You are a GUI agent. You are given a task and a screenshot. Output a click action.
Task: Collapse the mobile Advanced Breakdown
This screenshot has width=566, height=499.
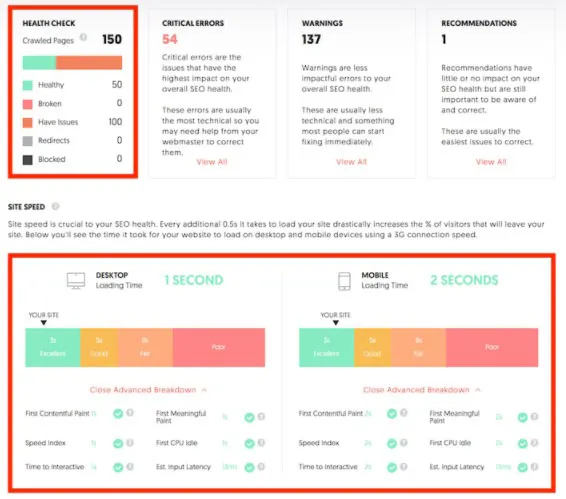(422, 390)
